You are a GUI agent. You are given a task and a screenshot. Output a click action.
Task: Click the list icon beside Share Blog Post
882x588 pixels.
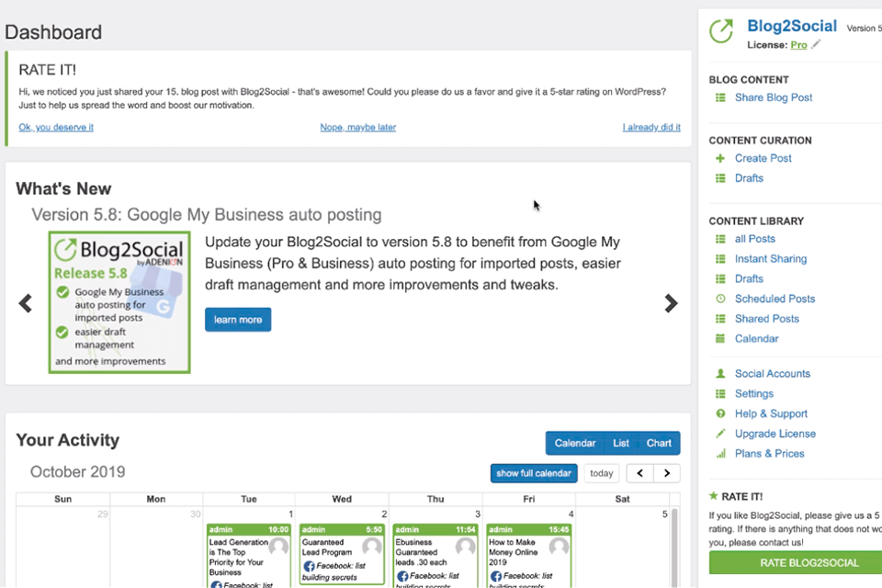pos(720,97)
